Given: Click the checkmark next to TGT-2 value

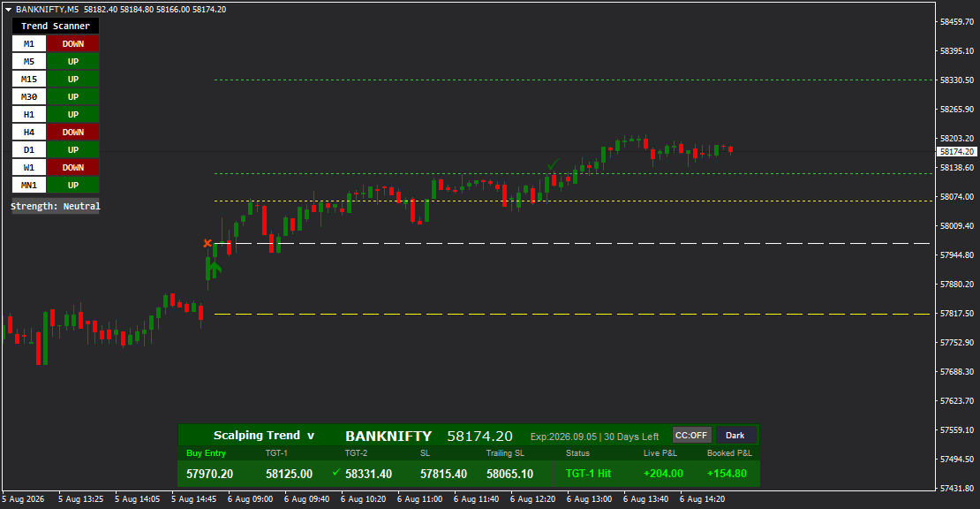Looking at the screenshot, I should click(x=336, y=472).
